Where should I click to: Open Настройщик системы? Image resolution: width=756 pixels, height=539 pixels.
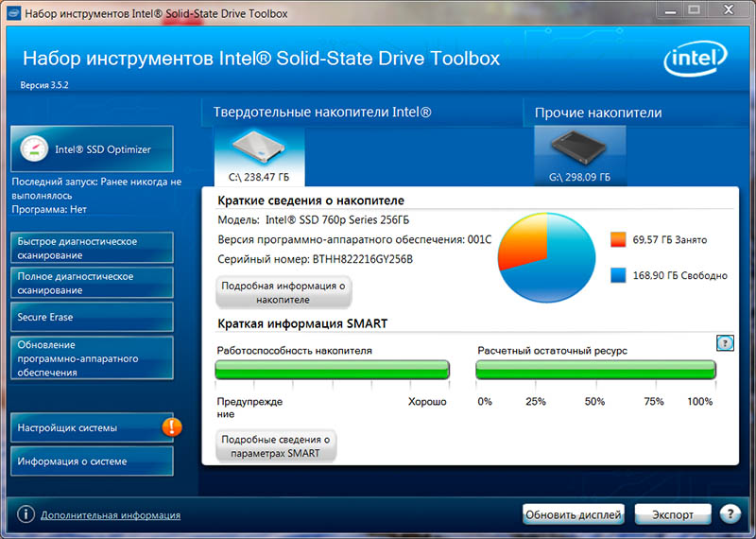pyautogui.click(x=92, y=427)
